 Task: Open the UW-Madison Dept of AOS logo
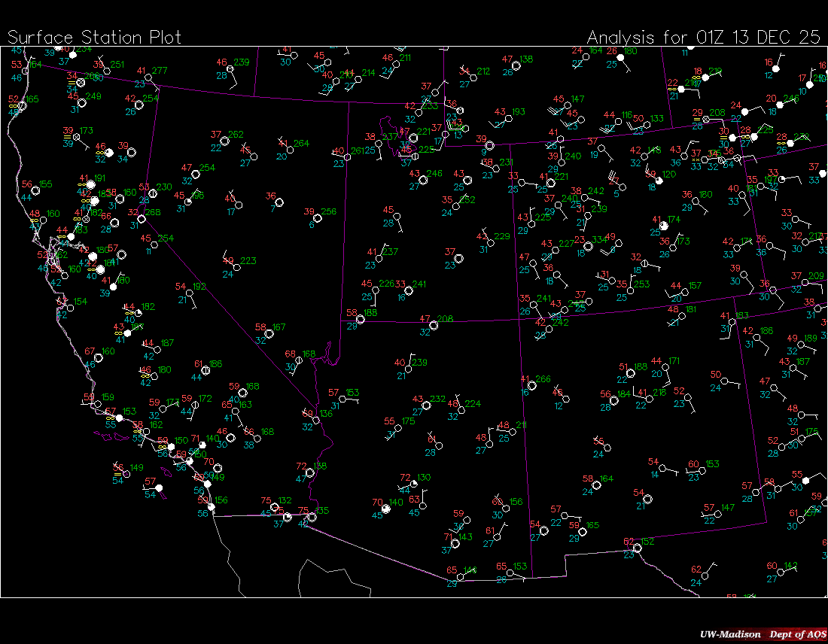(x=763, y=634)
